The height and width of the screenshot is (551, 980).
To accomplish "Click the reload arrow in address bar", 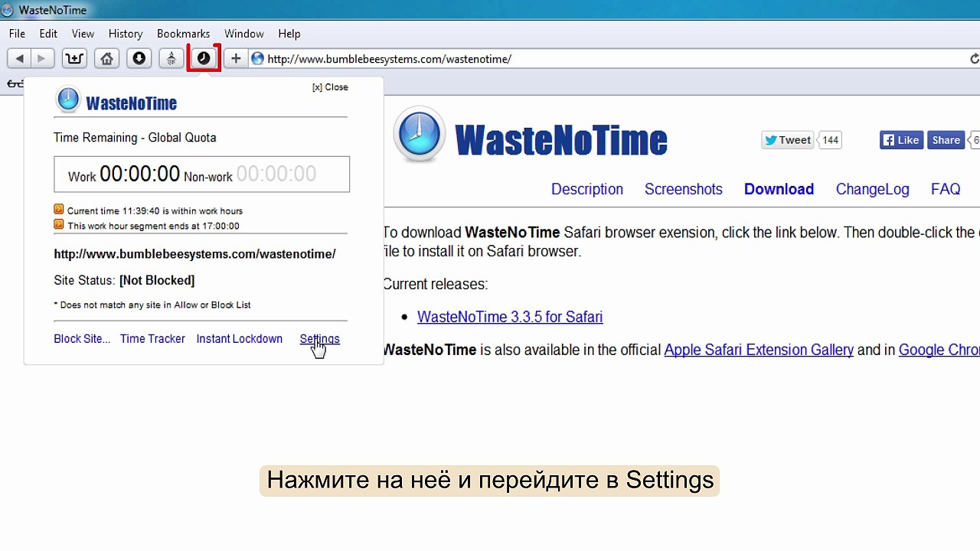I will [x=975, y=59].
